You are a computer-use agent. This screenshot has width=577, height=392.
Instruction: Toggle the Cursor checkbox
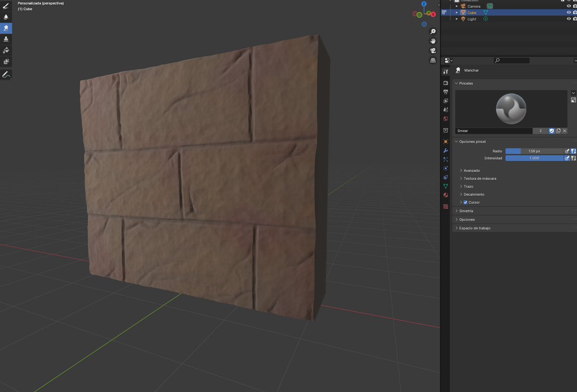(x=465, y=202)
